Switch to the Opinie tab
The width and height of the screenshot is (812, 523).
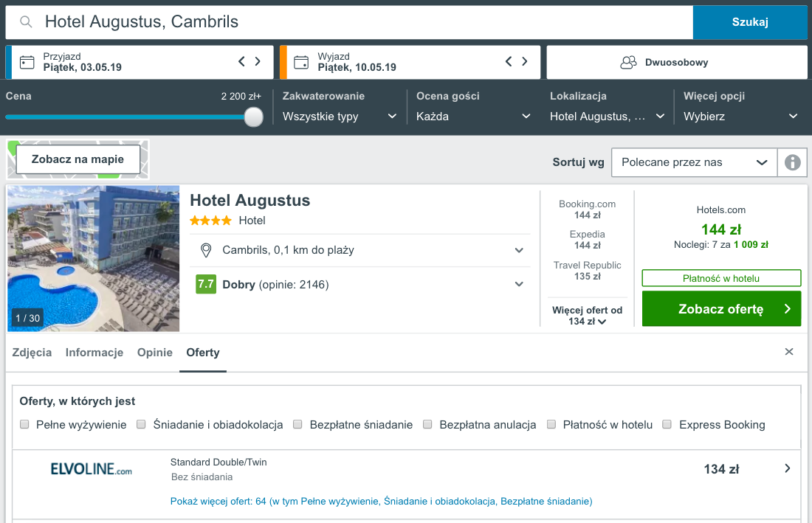[155, 353]
